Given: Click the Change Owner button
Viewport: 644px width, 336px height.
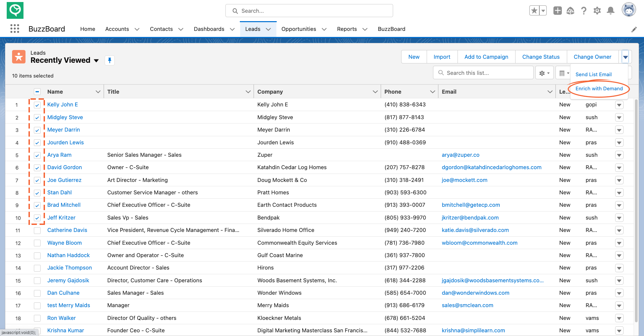Looking at the screenshot, I should [x=592, y=57].
